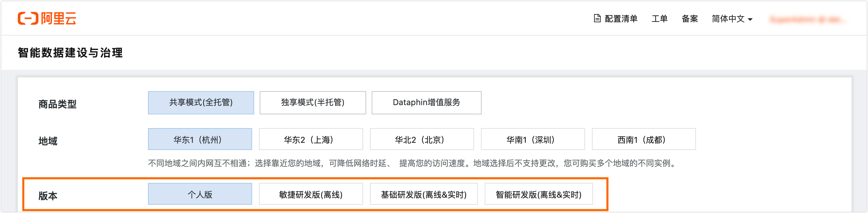Image resolution: width=868 pixels, height=213 pixels.
Task: Choose region 华南1（深圳）
Action: (533, 139)
